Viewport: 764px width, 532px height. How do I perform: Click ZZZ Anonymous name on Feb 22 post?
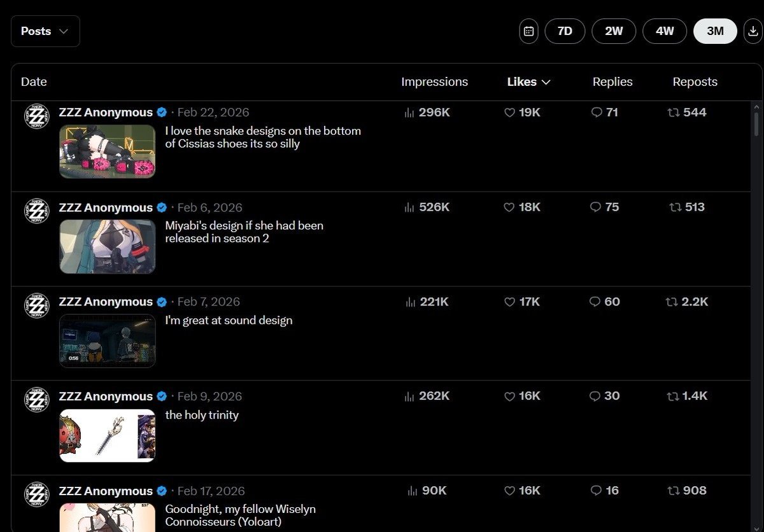106,113
